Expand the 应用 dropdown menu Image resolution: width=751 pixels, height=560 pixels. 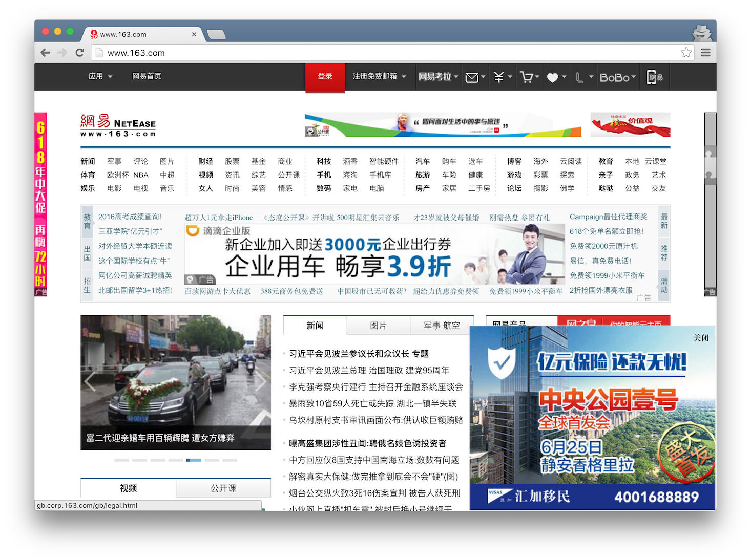point(100,76)
